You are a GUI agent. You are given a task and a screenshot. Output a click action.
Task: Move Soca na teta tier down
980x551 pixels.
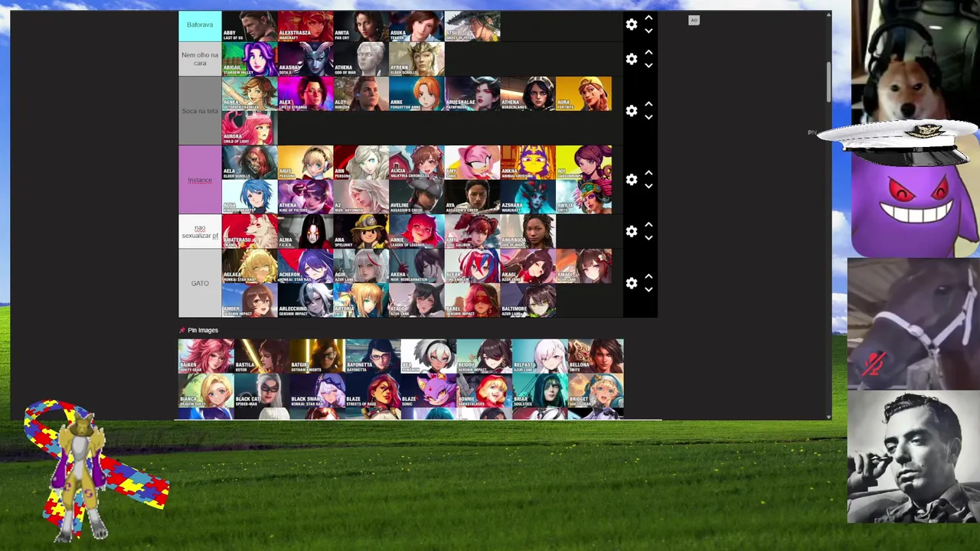(648, 118)
